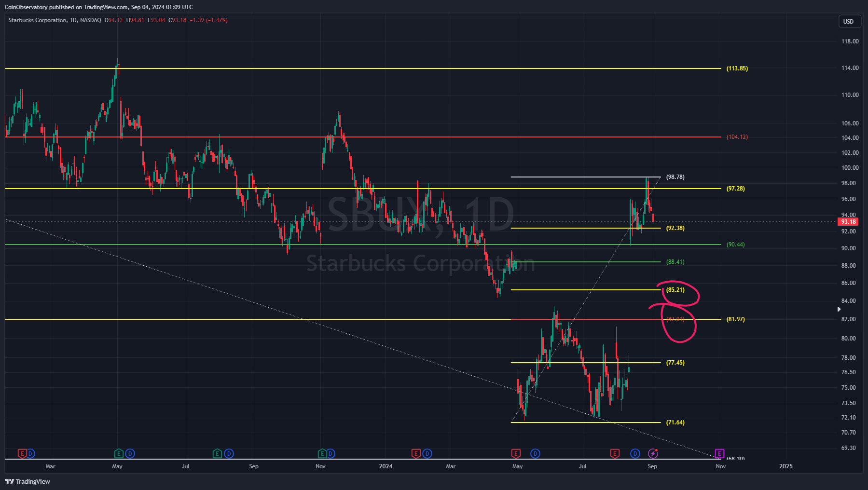Click the small arrow beside the price scale
The image size is (868, 490).
click(x=839, y=309)
